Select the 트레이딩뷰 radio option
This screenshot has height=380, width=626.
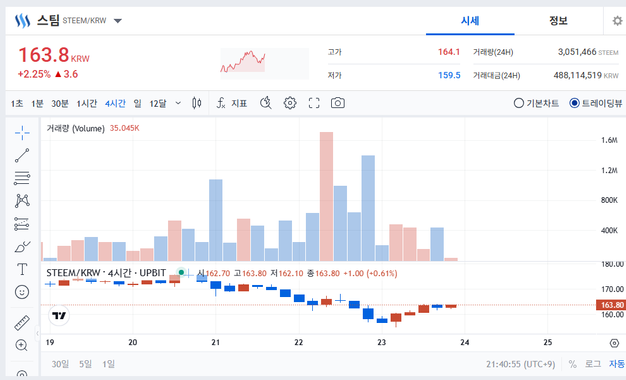point(596,103)
